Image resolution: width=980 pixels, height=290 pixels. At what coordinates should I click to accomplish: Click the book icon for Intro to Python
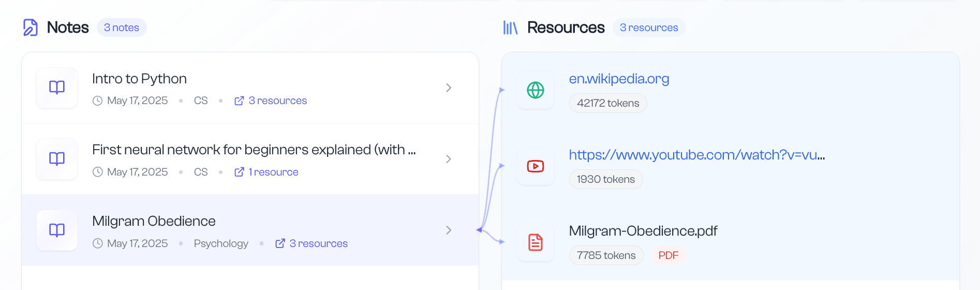pos(57,87)
